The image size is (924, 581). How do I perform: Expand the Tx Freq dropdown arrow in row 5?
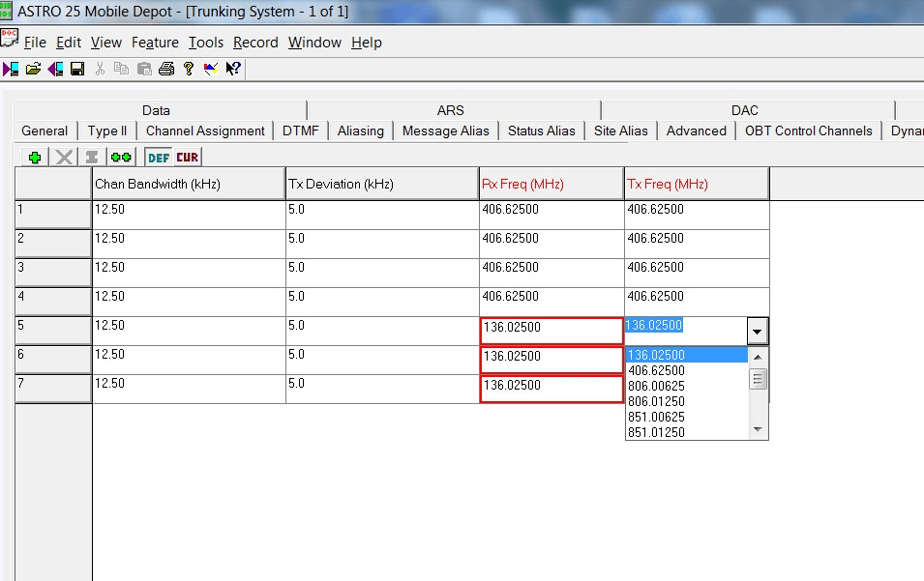(x=758, y=332)
